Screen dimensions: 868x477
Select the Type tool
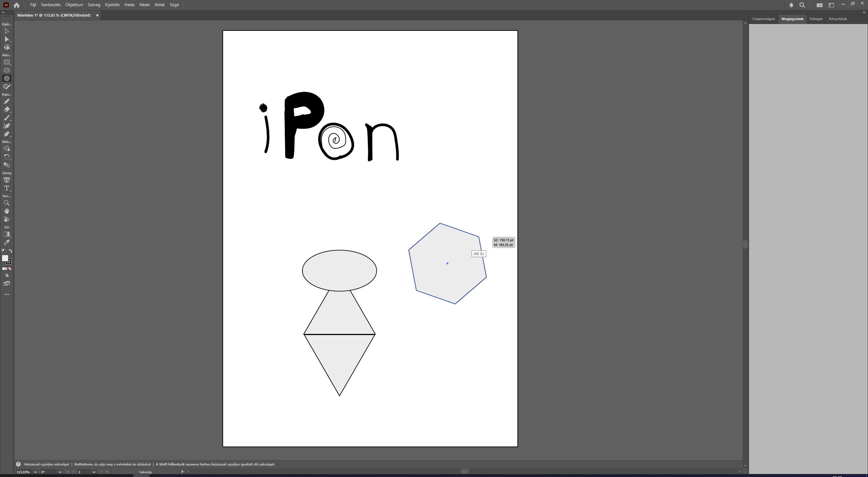tap(6, 188)
